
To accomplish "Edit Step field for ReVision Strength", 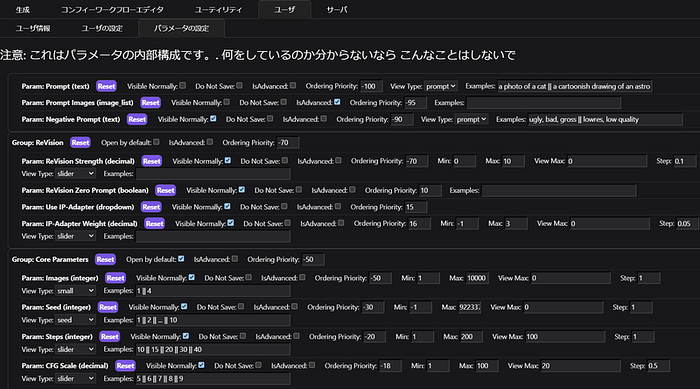I will point(685,161).
